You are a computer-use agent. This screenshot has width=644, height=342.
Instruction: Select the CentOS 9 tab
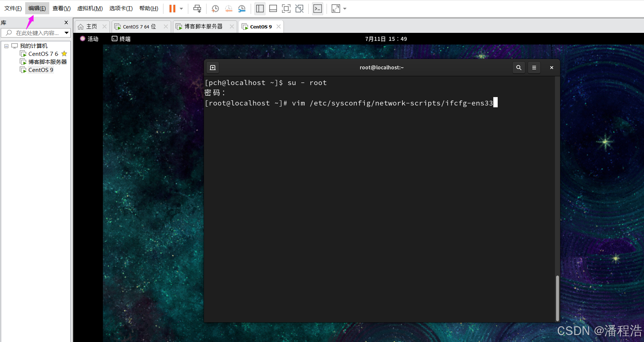(x=261, y=27)
